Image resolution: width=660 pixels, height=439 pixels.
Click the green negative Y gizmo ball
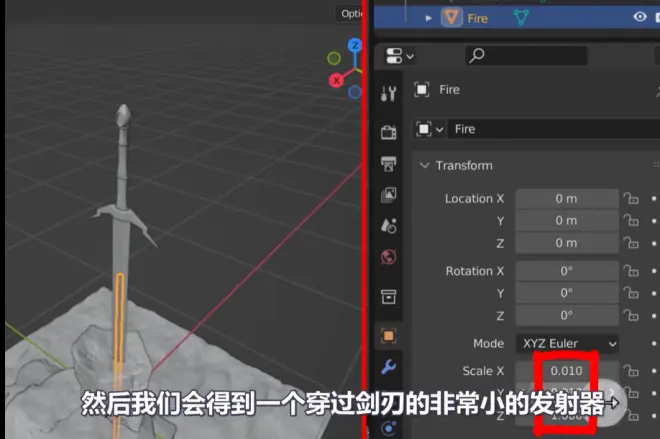(x=334, y=58)
